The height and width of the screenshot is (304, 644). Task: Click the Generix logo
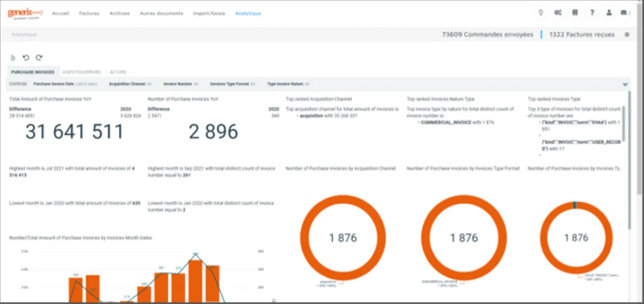[x=25, y=13]
